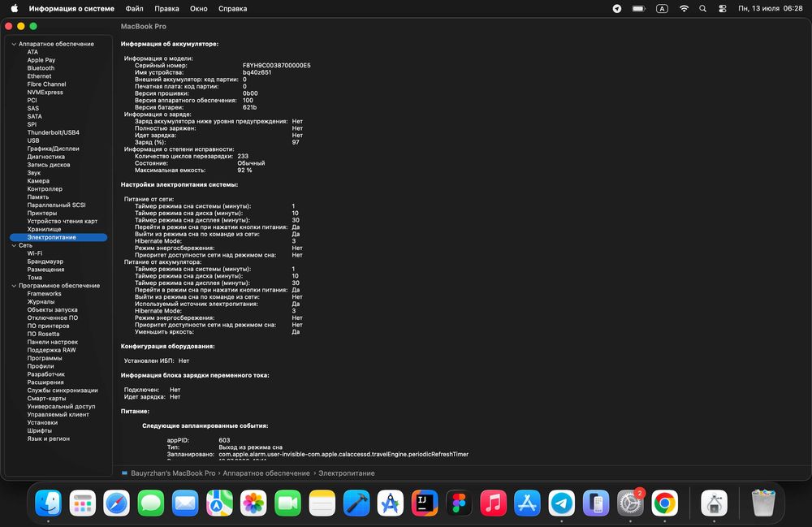Open Telegram from the Dock
This screenshot has height=527, width=812.
coord(562,503)
